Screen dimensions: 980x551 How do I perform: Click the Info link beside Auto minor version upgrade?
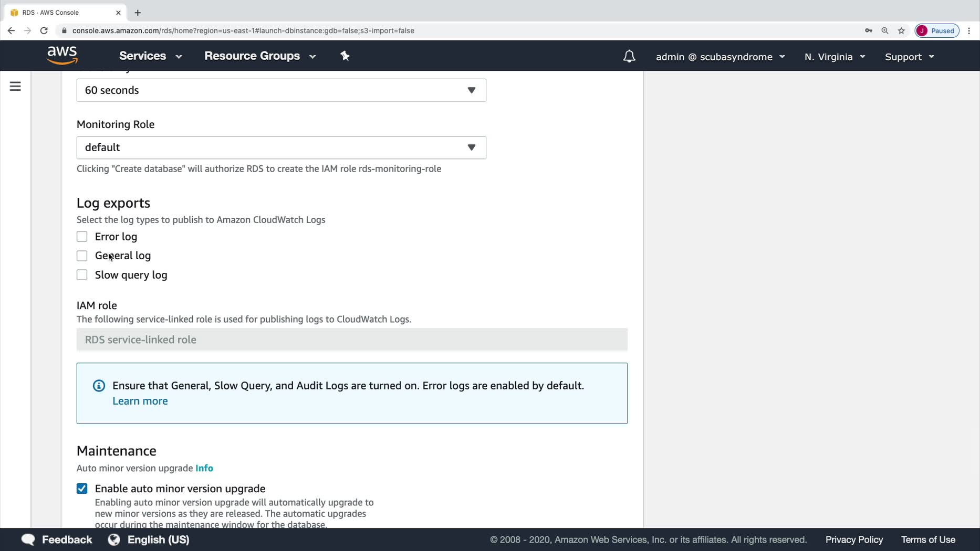[x=204, y=468]
